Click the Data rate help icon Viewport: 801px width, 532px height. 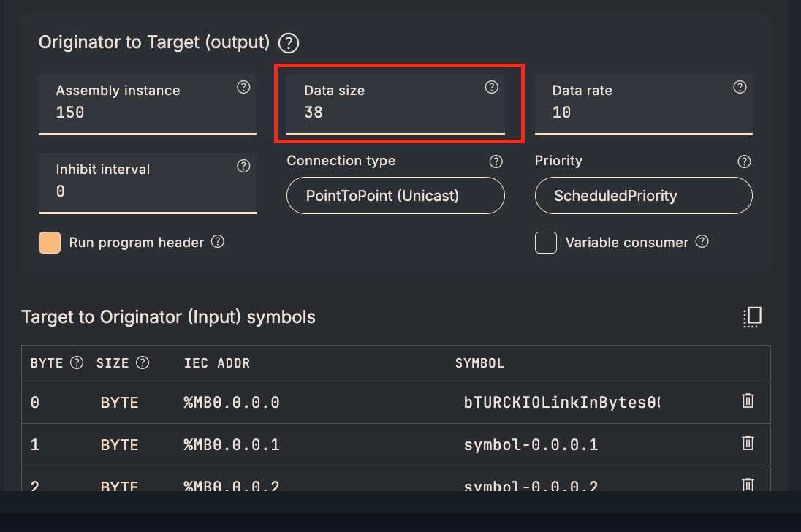coord(740,87)
